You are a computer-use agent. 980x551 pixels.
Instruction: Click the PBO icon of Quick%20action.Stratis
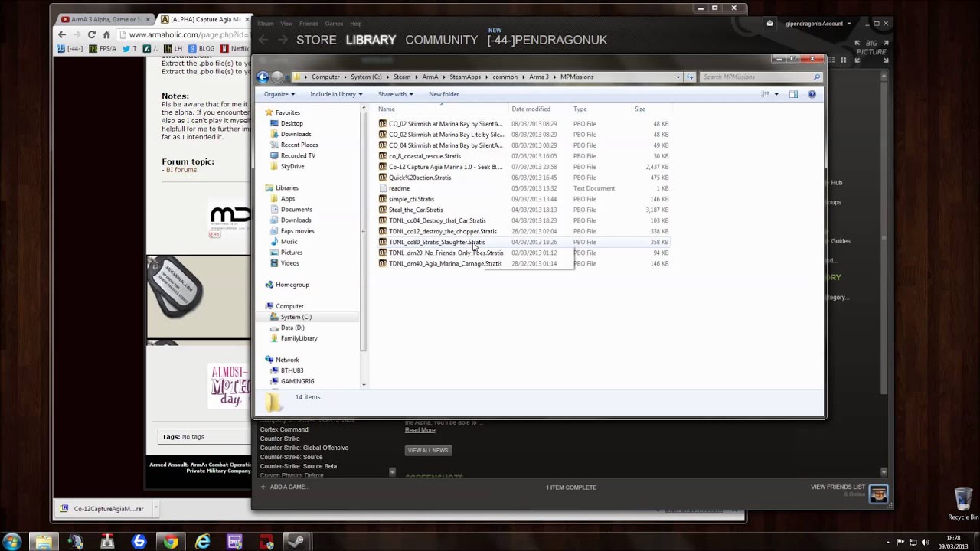coord(383,178)
